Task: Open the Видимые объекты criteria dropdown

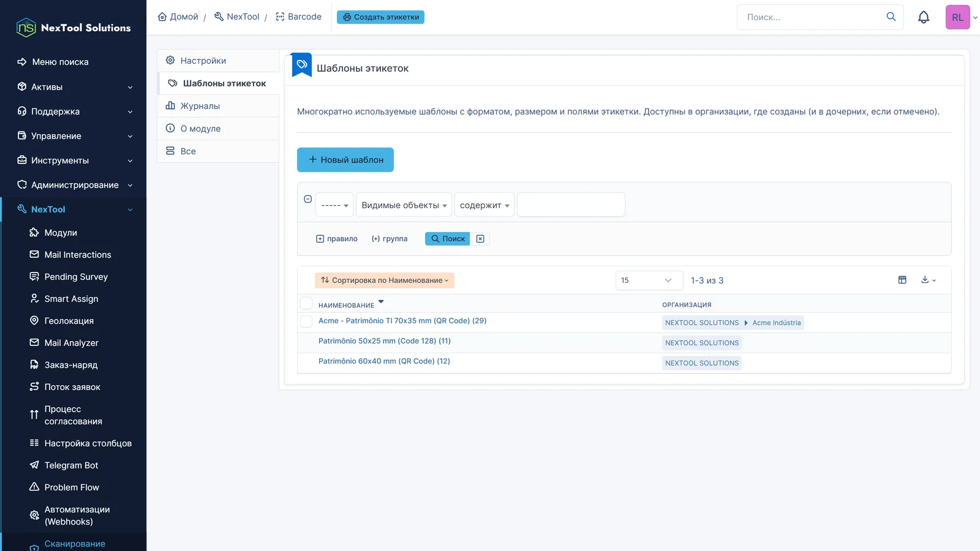Action: 404,205
